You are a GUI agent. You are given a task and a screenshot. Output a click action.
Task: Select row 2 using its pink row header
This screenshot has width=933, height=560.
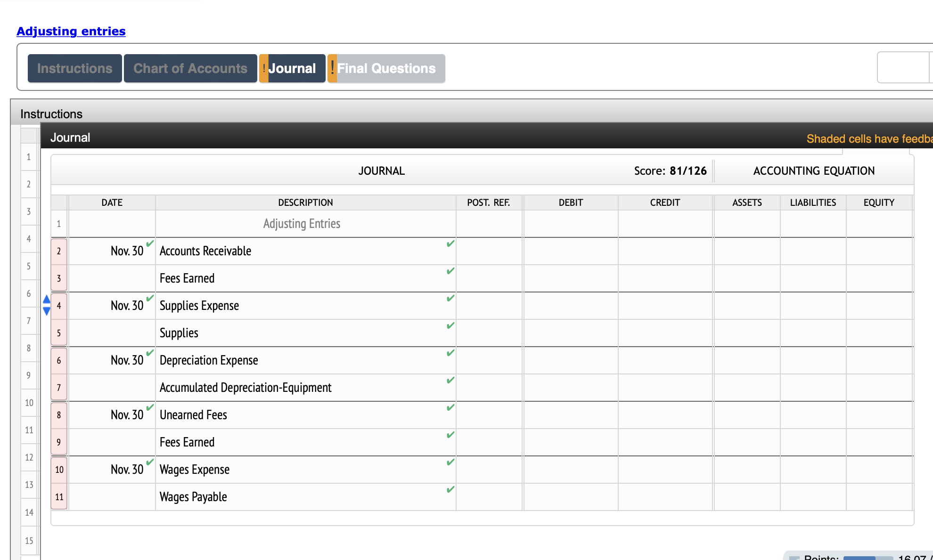[x=59, y=251]
